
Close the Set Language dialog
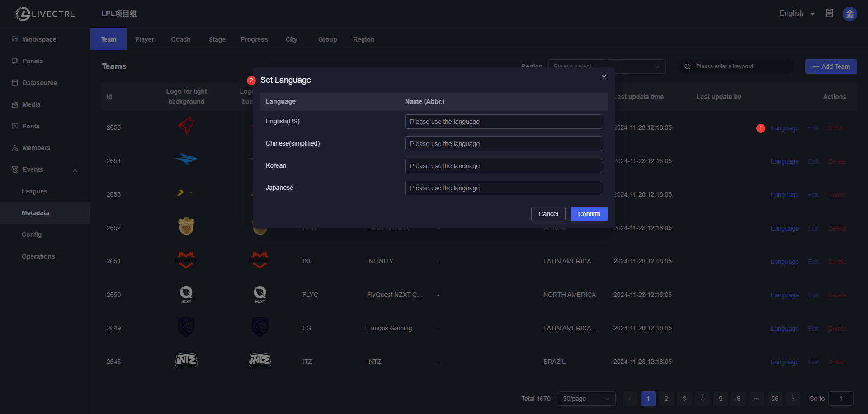(x=604, y=77)
